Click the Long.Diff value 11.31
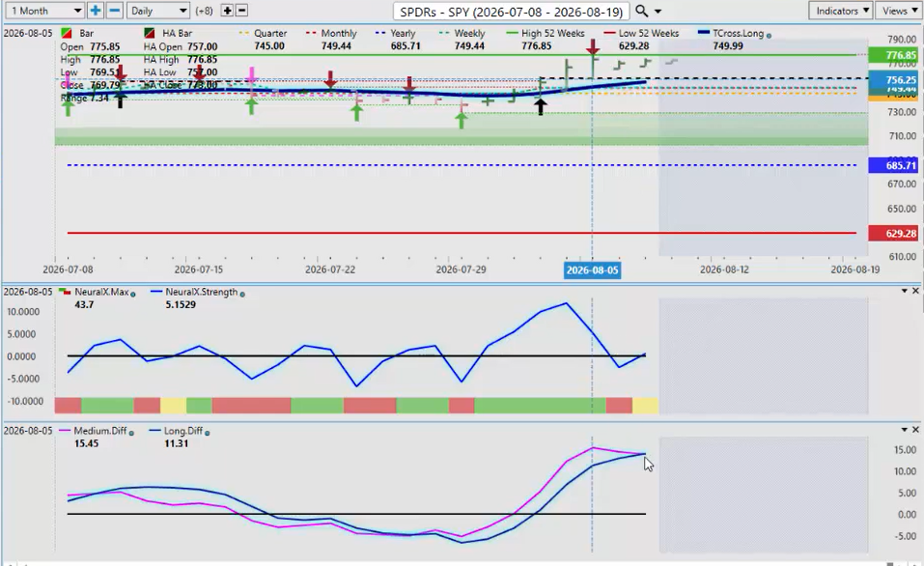 (x=176, y=443)
